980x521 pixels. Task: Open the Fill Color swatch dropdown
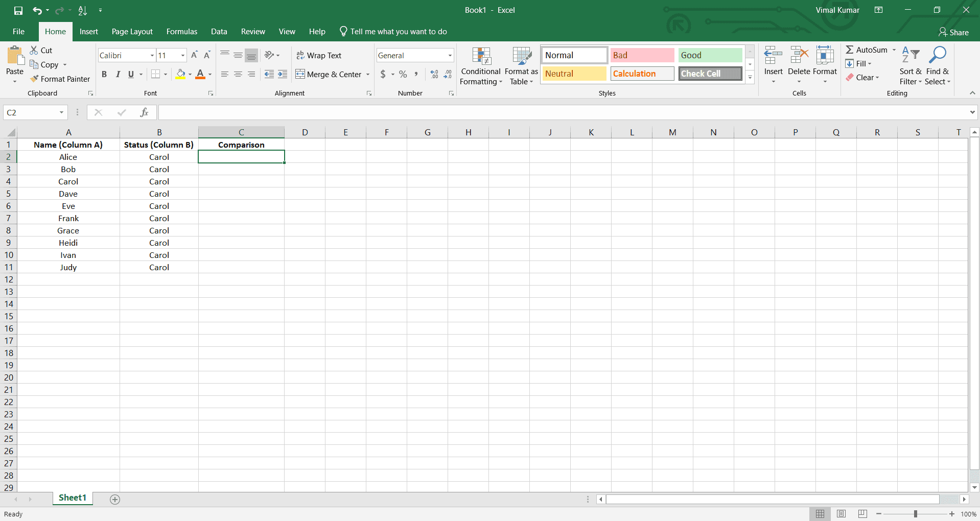coord(190,74)
